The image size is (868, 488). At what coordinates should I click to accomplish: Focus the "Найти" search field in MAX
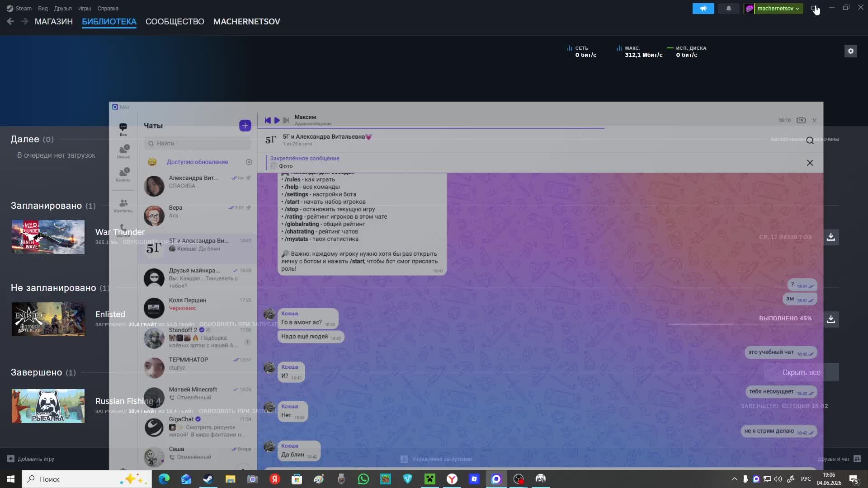coord(198,143)
